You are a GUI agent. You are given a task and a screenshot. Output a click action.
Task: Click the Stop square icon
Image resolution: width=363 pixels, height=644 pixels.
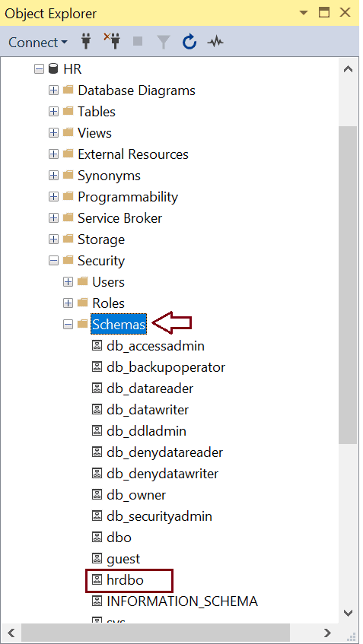pyautogui.click(x=138, y=42)
